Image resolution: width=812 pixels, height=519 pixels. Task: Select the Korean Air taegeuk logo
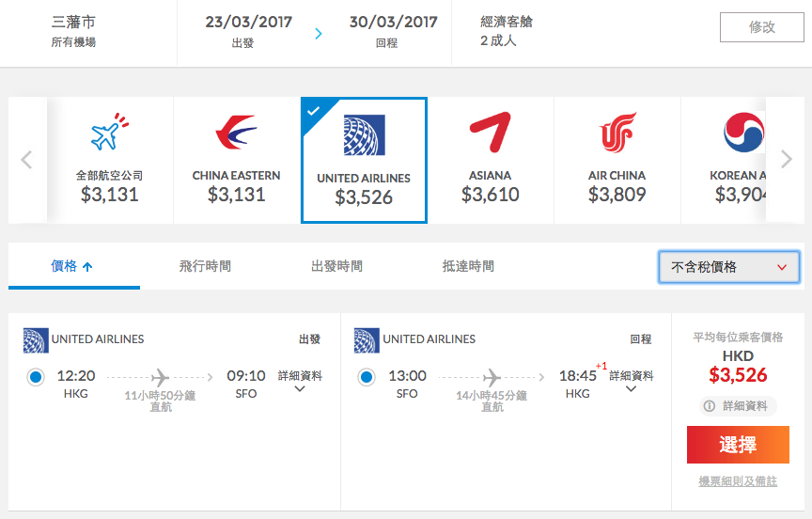pos(744,132)
